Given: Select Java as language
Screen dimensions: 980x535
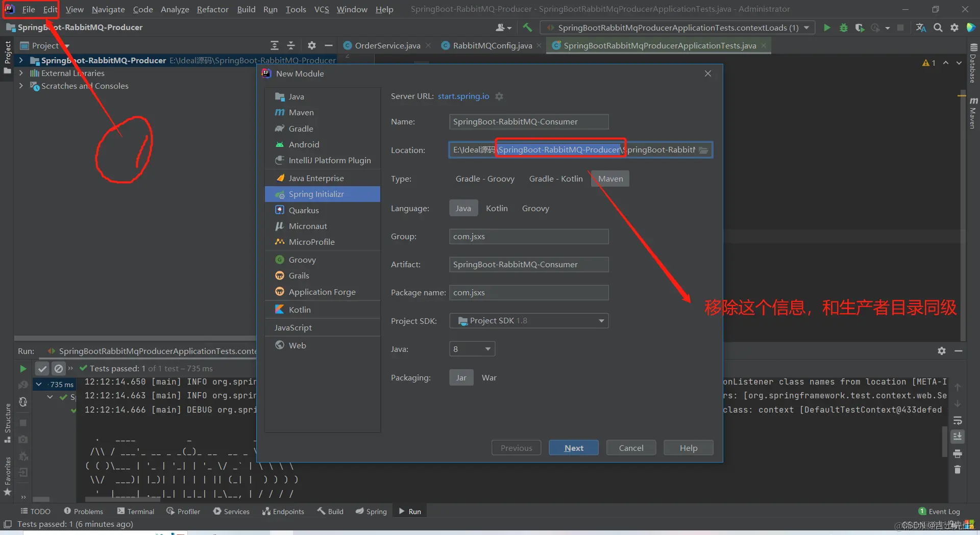Looking at the screenshot, I should coord(463,209).
